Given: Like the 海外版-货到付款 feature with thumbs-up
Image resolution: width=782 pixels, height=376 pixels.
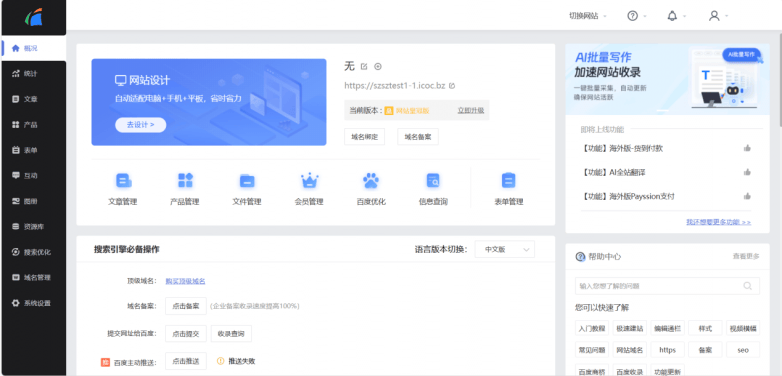Looking at the screenshot, I should coord(747,148).
